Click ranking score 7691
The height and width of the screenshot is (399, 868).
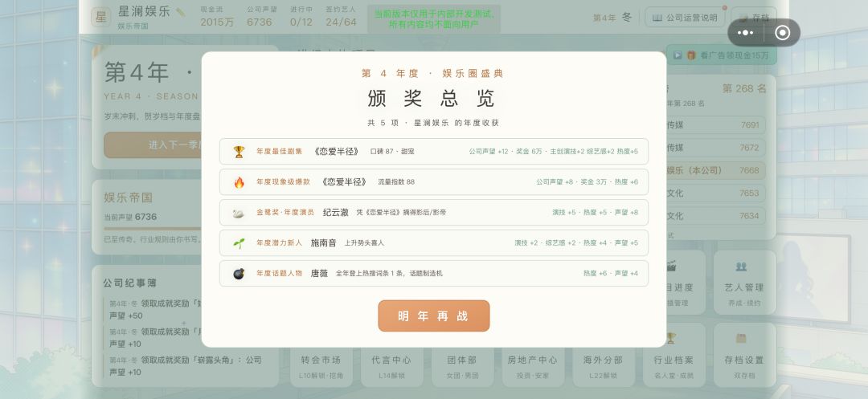click(750, 125)
